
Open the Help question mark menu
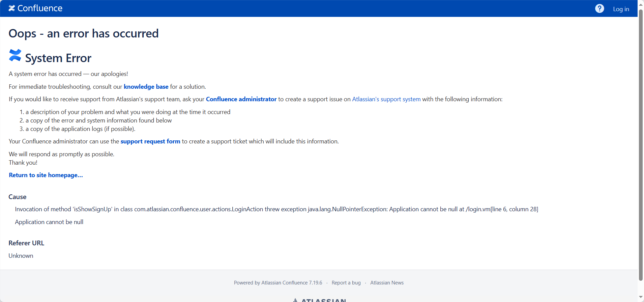tap(599, 8)
